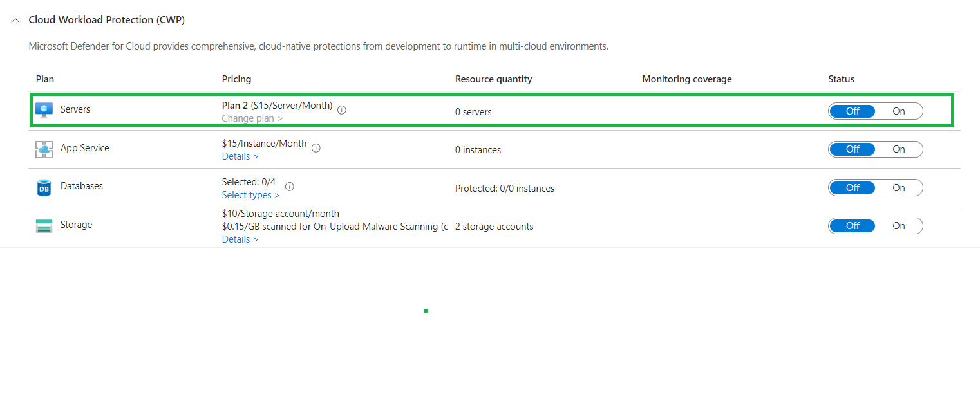Open Change plan link for Servers
Image resolution: width=980 pixels, height=417 pixels.
[x=252, y=118]
